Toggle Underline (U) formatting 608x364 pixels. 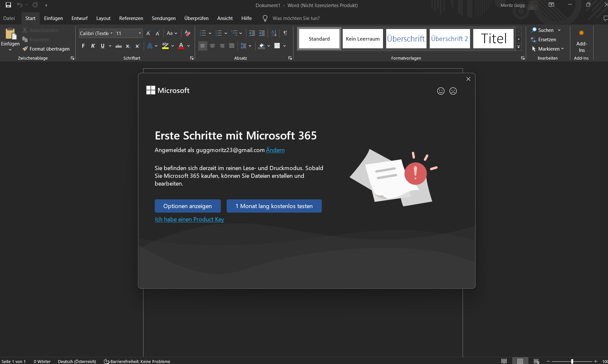click(103, 46)
